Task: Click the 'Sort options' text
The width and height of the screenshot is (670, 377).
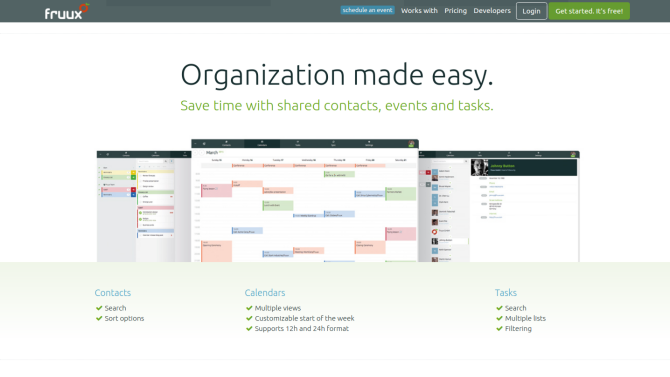Action: [124, 318]
